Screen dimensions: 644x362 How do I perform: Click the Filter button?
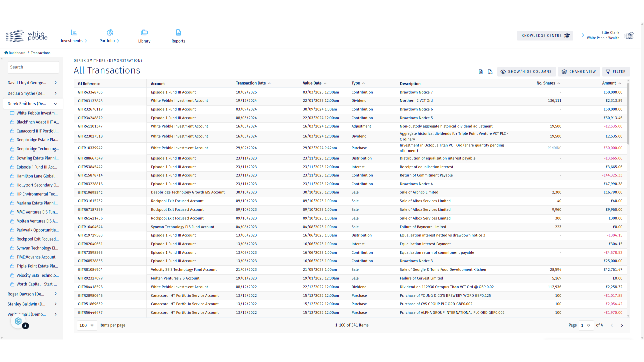pos(616,72)
